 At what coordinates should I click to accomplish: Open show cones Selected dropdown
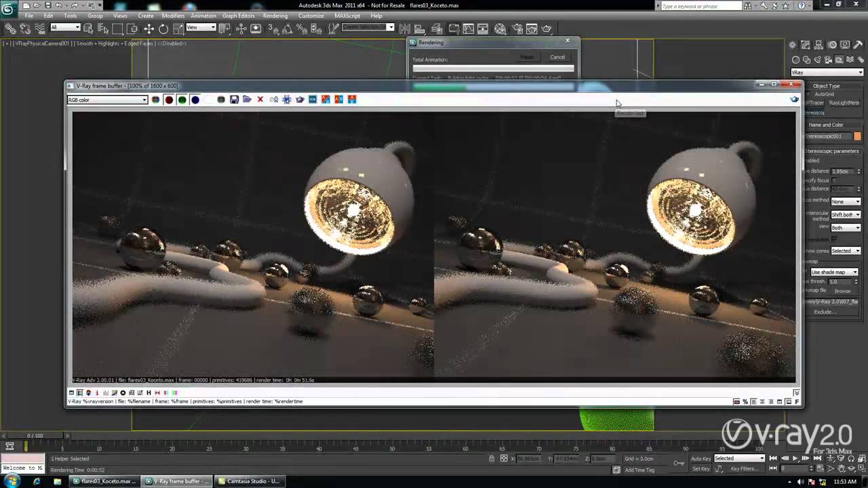point(846,251)
